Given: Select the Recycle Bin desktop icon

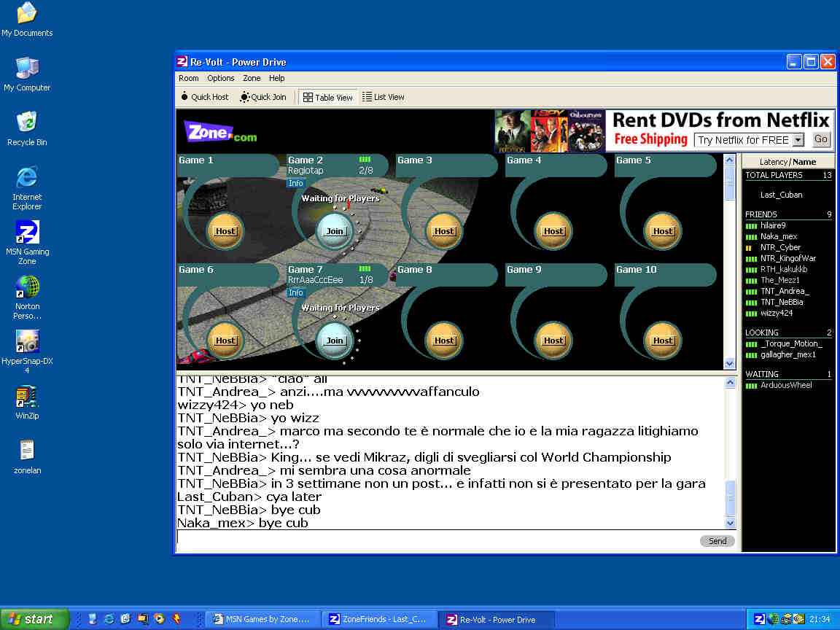Looking at the screenshot, I should tap(27, 128).
